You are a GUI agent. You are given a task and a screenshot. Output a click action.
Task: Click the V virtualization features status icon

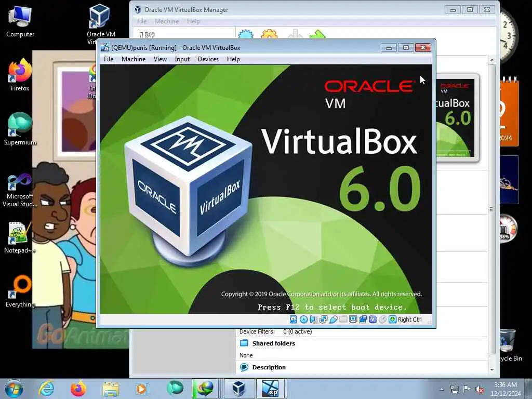pyautogui.click(x=373, y=320)
